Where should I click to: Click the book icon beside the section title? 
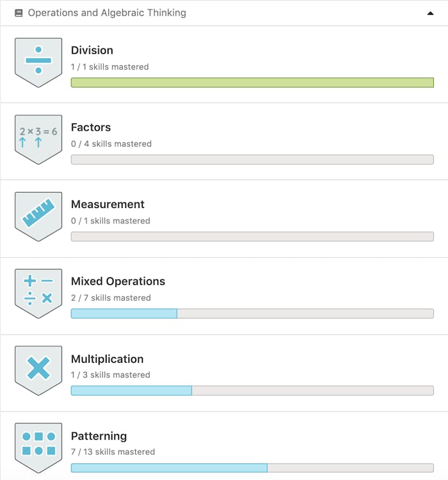(x=19, y=13)
